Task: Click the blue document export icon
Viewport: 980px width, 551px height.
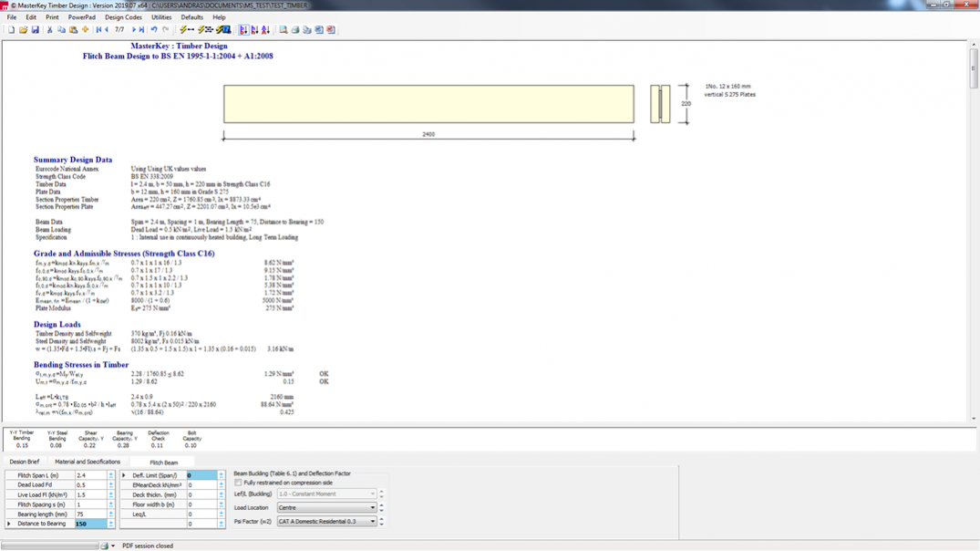Action: pyautogui.click(x=319, y=30)
